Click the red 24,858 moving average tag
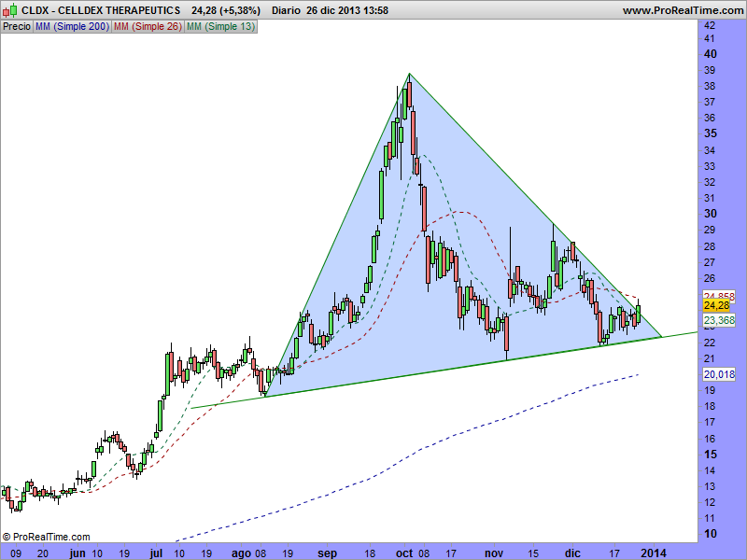The height and width of the screenshot is (560, 747). point(719,295)
